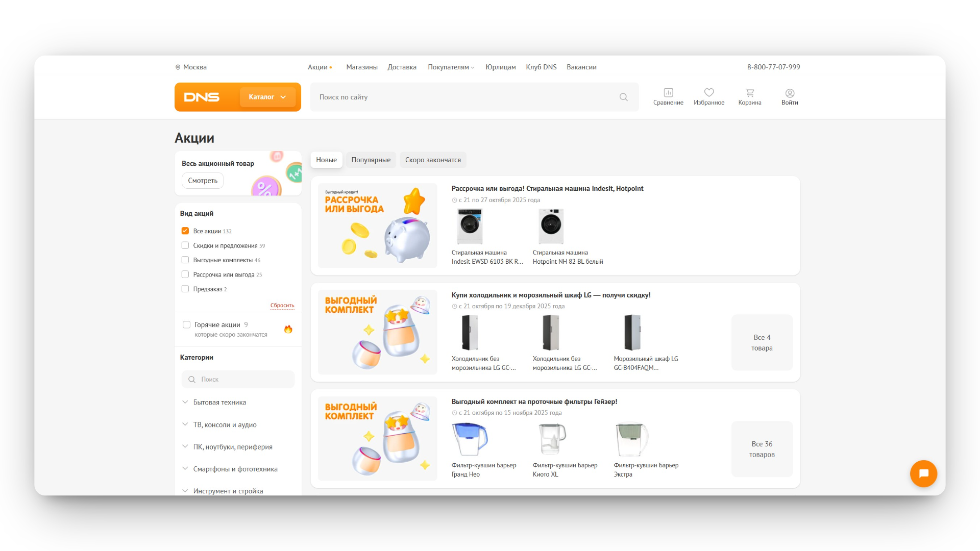Screen dimensions: 980x551
Task: Click the search magnifier icon
Action: (623, 97)
